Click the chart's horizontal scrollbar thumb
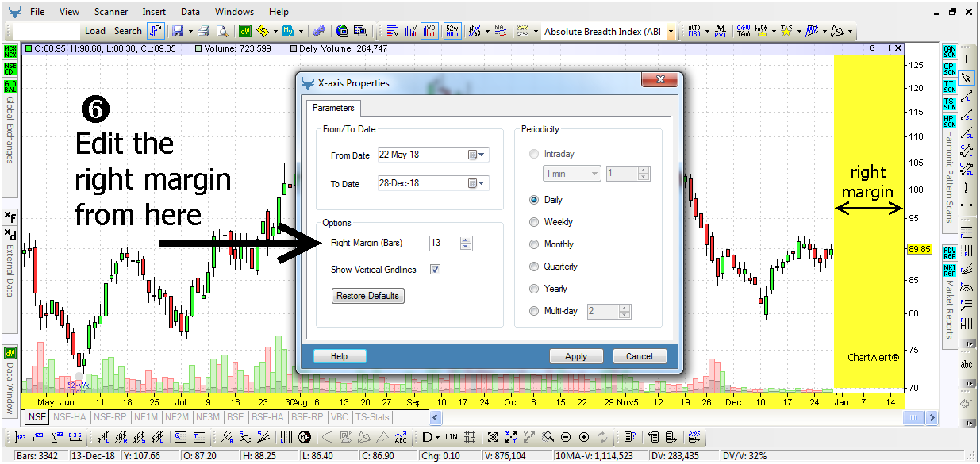This screenshot has height=464, width=980. point(915,417)
